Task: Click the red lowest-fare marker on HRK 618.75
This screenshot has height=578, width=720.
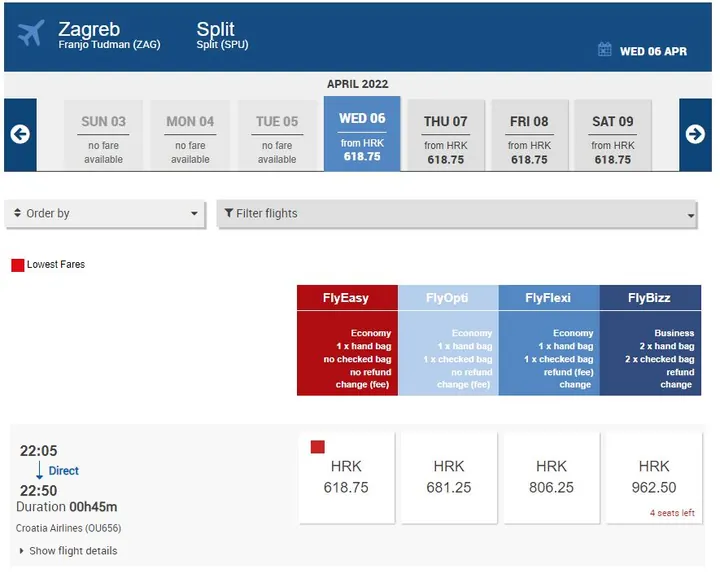Action: tap(317, 447)
